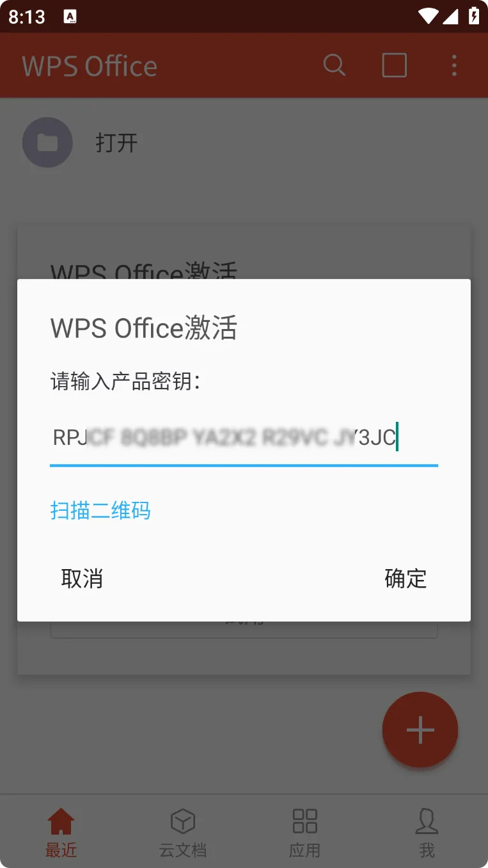Tap the folder icon beside 打开
The width and height of the screenshot is (488, 868).
click(x=47, y=143)
